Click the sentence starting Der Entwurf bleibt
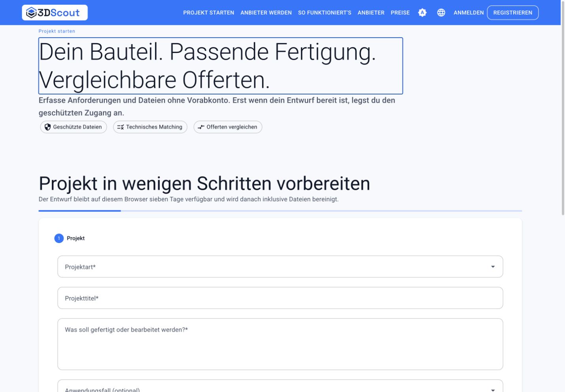Image resolution: width=565 pixels, height=392 pixels. pyautogui.click(x=189, y=199)
